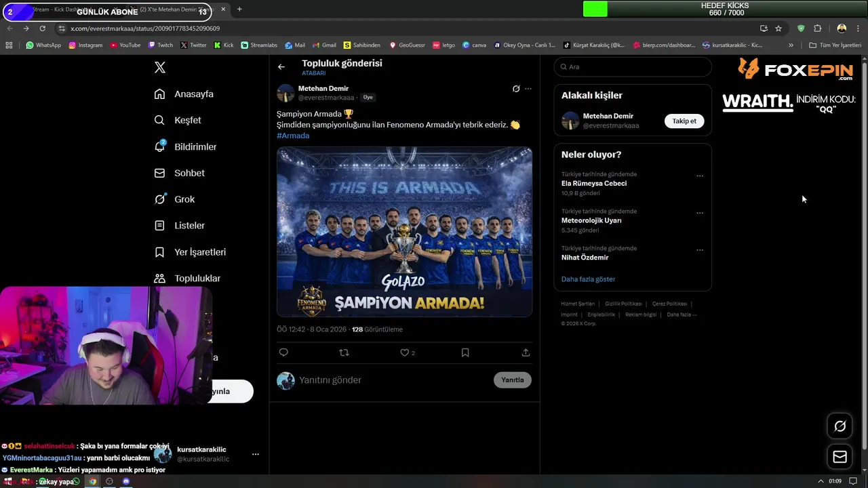Open the Ela Rümeysa Cebeci trend

(594, 184)
